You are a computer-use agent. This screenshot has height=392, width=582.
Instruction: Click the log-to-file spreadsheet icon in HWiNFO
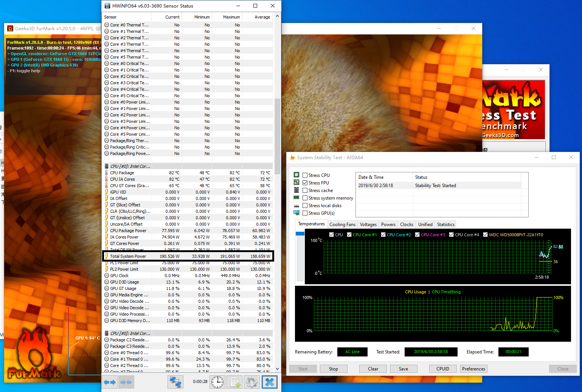(235, 382)
